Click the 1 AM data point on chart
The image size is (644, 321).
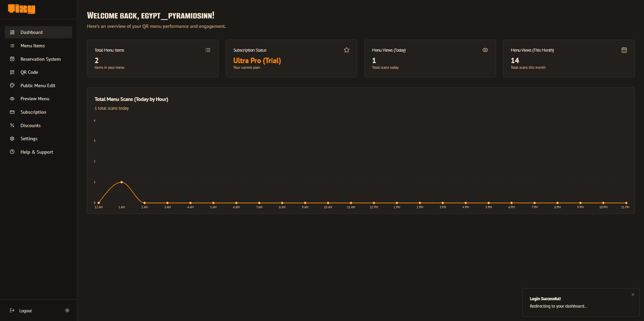click(x=121, y=182)
